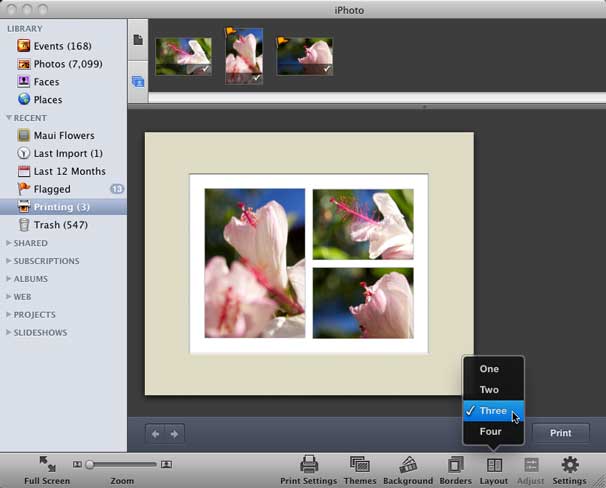This screenshot has width=606, height=488.
Task: Open Faces in the sidebar
Action: click(x=38, y=82)
